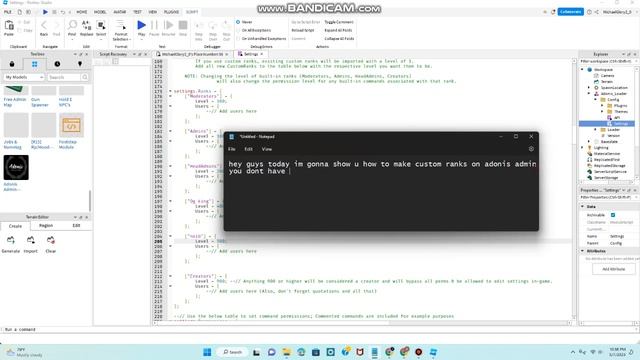The image size is (640, 360).
Task: Open the Toolbox Inventory grid tab
Action: [34, 64]
